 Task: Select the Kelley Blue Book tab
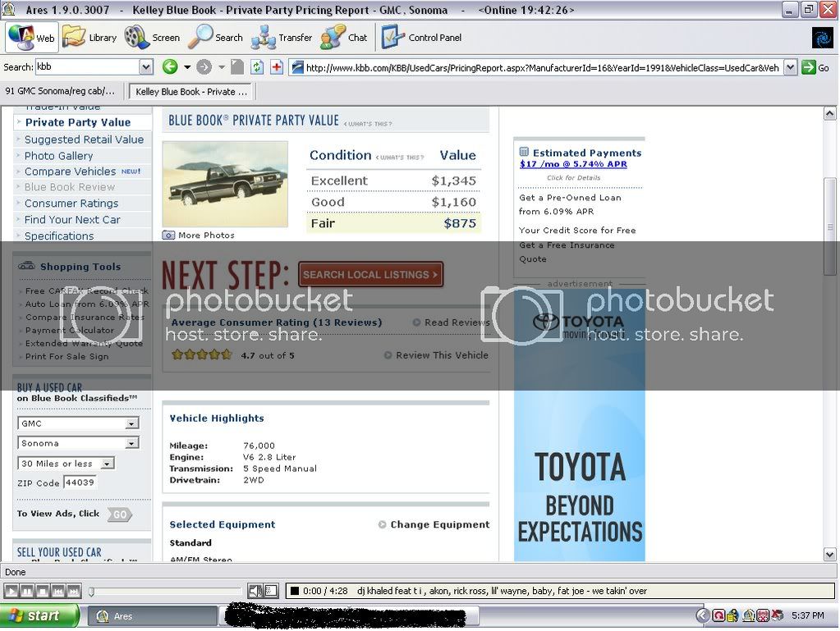(x=191, y=92)
